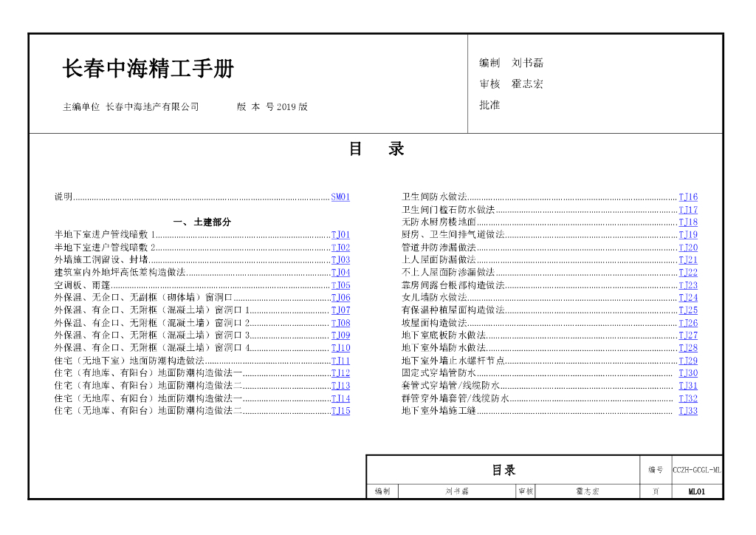Open link TJ14
The height and width of the screenshot is (535, 756).
pos(340,398)
